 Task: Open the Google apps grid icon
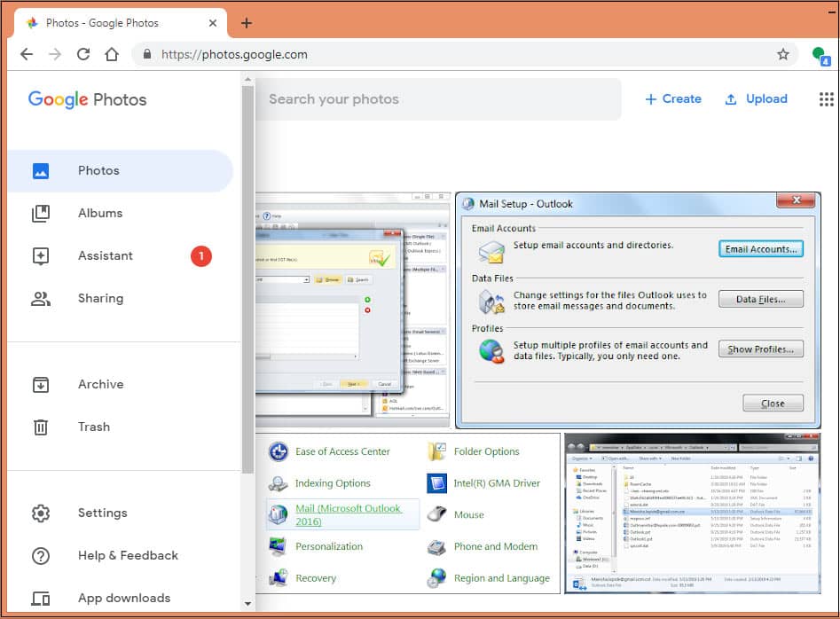(x=826, y=99)
